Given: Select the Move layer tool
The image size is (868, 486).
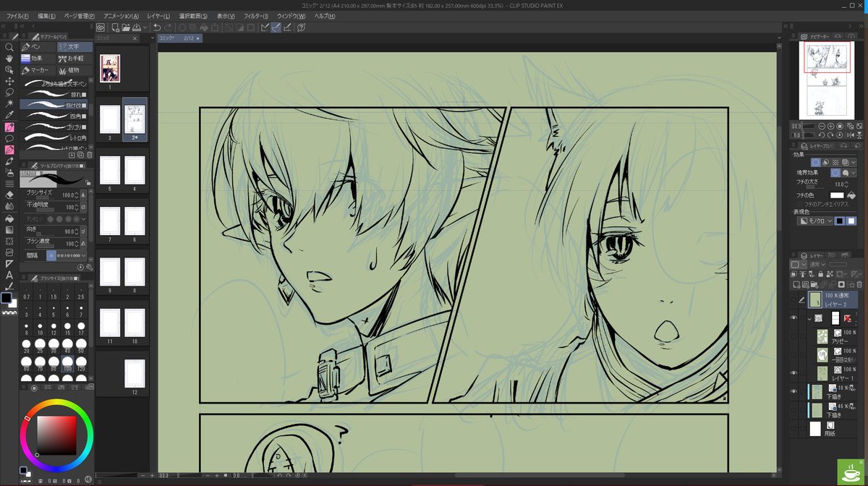Looking at the screenshot, I should click(x=9, y=81).
